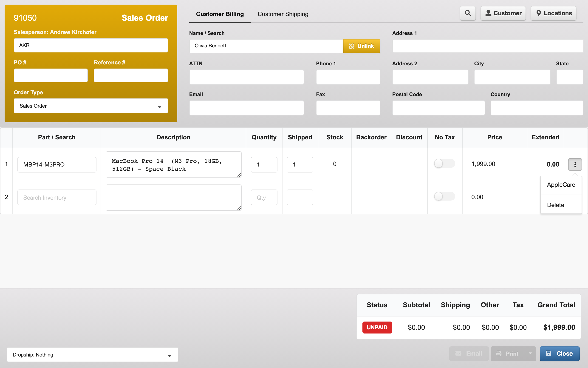The width and height of the screenshot is (588, 368).
Task: Focus the billing Email field
Action: click(x=246, y=108)
